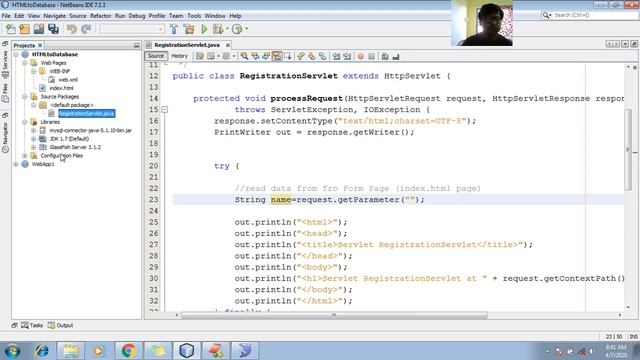Open the Debug Project dropdown arrow
Viewport: 640px width, 360px height.
(x=227, y=29)
